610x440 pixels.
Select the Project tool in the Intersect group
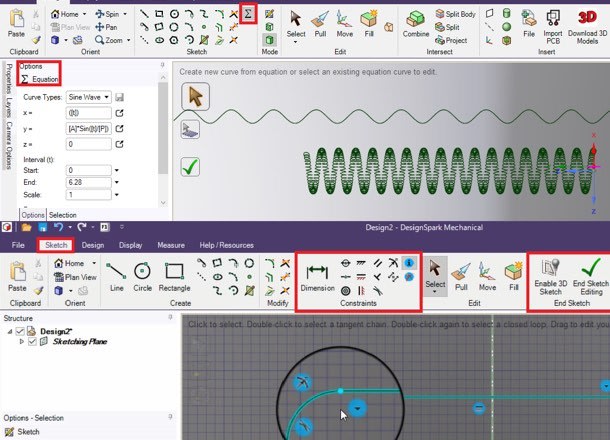(x=451, y=40)
